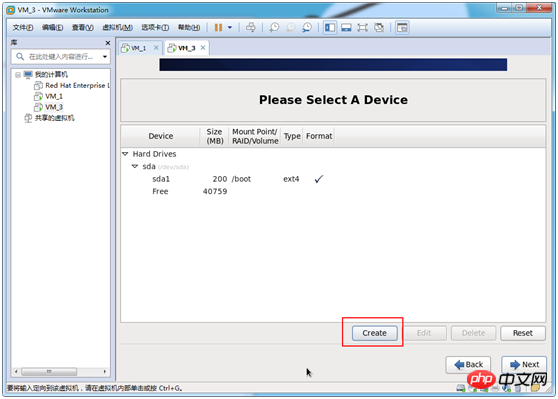Switch to Unity mode icon
The width and height of the screenshot is (558, 399).
[379, 27]
